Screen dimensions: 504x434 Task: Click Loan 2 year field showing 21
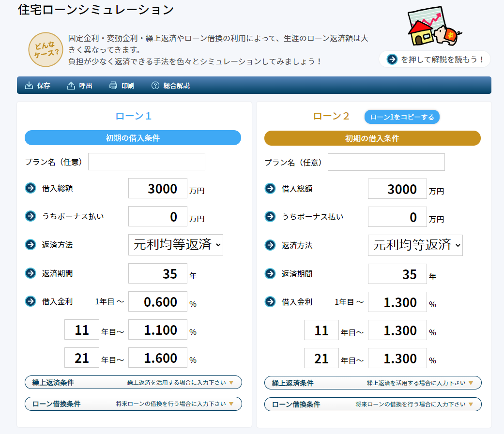coord(321,359)
